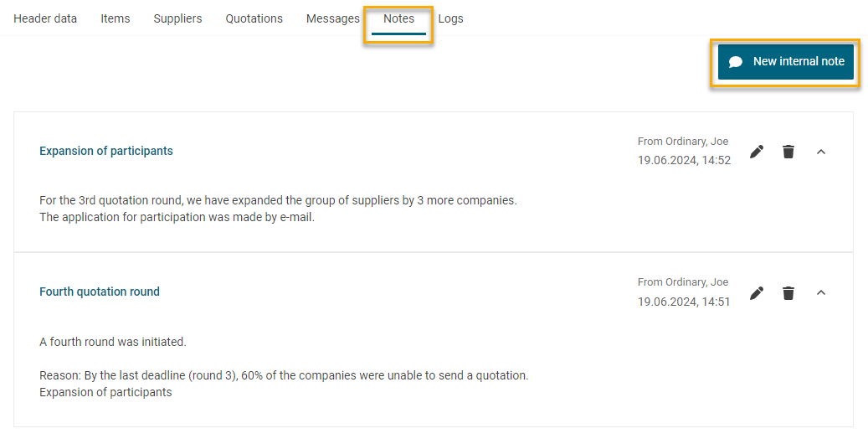Switch to the Items tab
868x444 pixels.
point(116,18)
